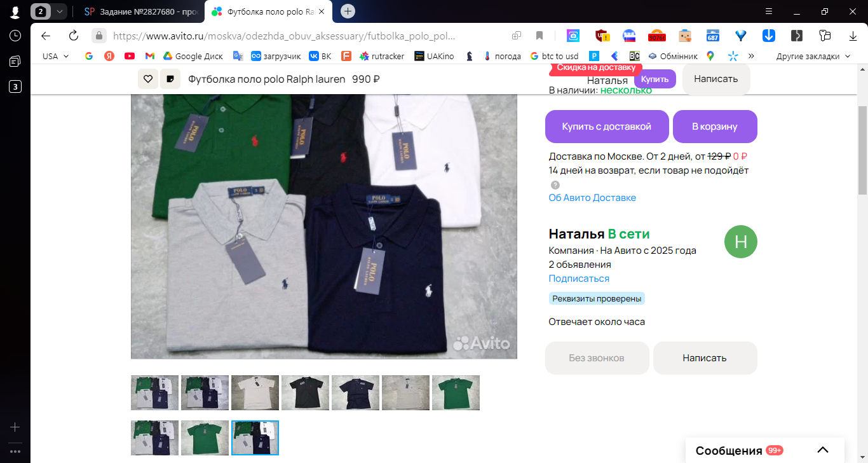Open the YouTube bookmark
Viewport: 868px width, 463px height.
coord(130,56)
